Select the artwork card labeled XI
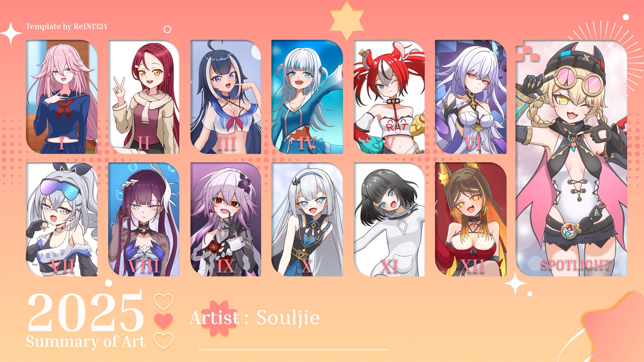 coord(389,219)
